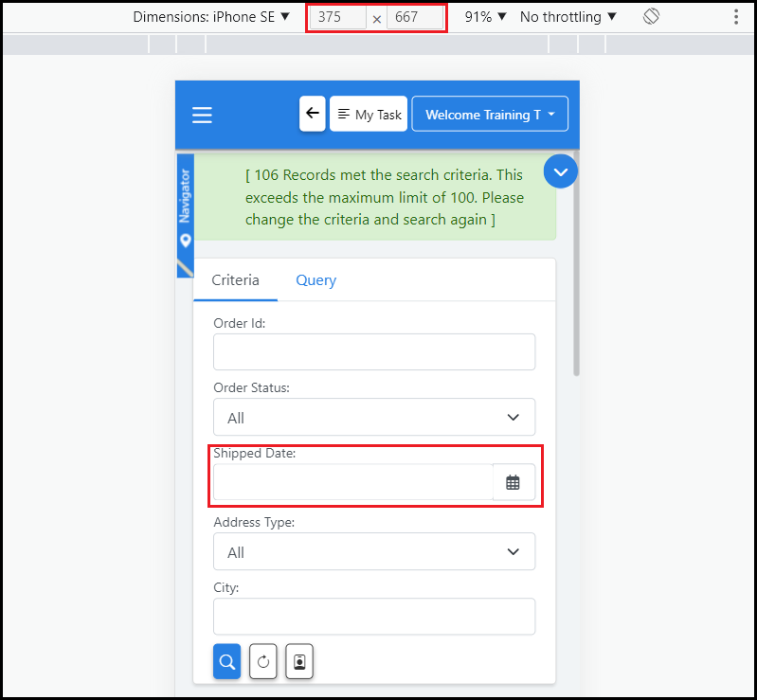Screen dimensions: 757x700
Task: Click the Order Status label
Action: pos(251,387)
